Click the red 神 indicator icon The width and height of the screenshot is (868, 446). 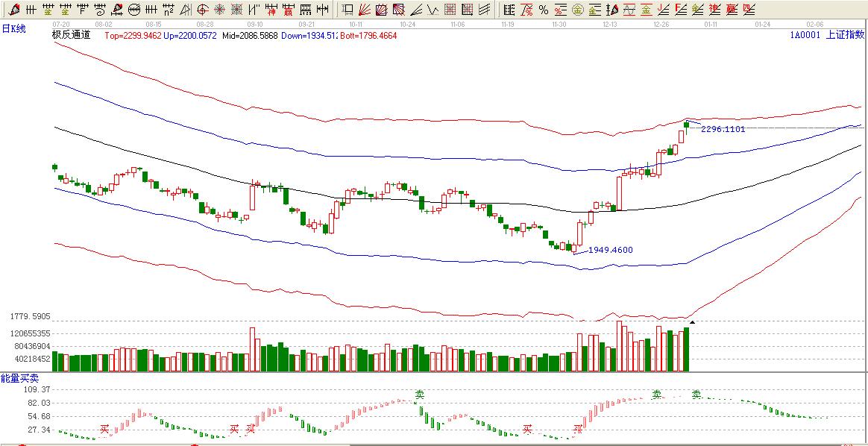[271, 10]
